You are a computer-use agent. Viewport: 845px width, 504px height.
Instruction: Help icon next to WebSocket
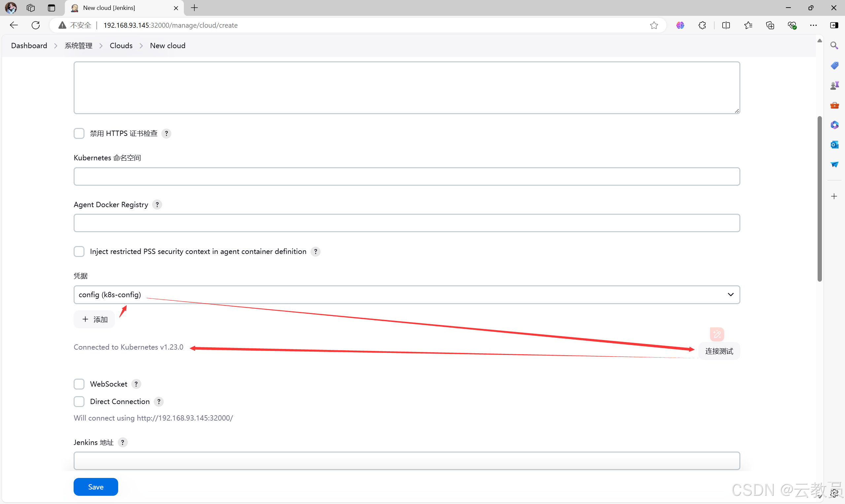pyautogui.click(x=136, y=384)
